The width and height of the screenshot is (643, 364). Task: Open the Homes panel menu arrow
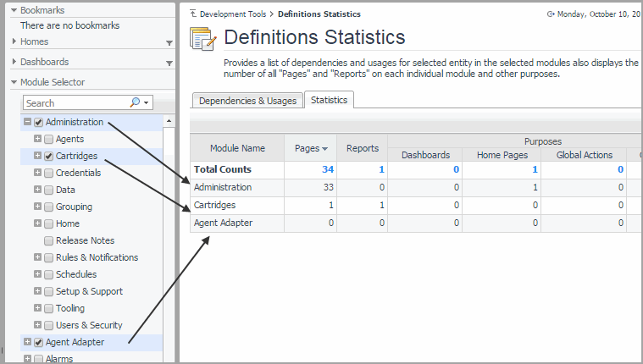[x=169, y=42]
